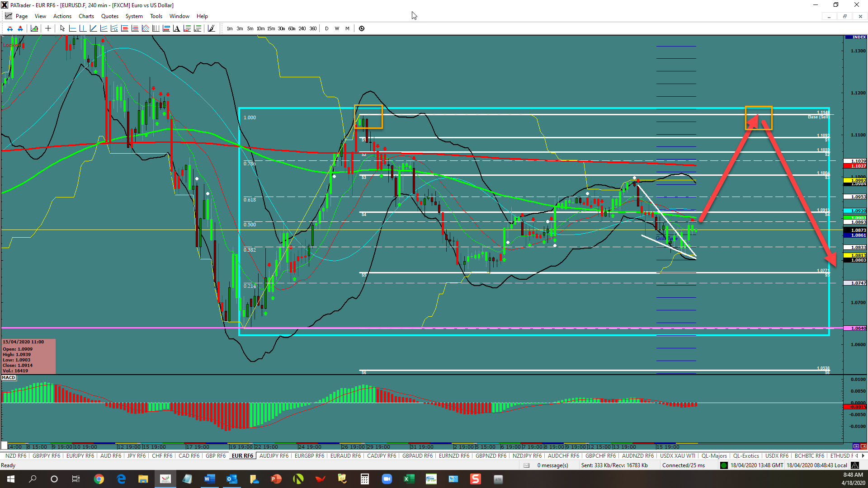This screenshot has width=868, height=488.
Task: Open the Help menu
Action: 202,16
